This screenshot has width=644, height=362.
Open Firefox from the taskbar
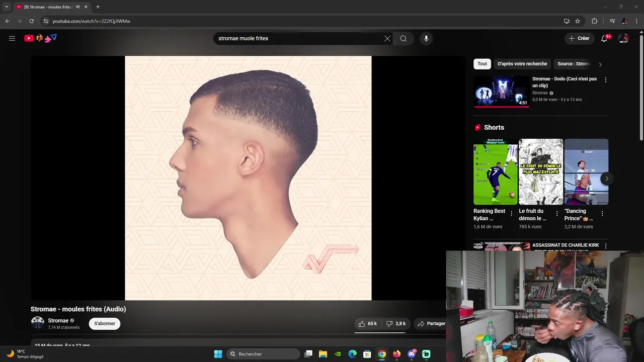[397, 354]
